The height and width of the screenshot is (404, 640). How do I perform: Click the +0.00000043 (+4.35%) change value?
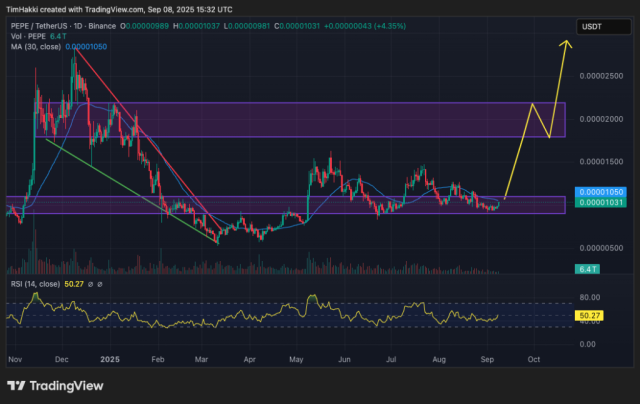coord(365,26)
